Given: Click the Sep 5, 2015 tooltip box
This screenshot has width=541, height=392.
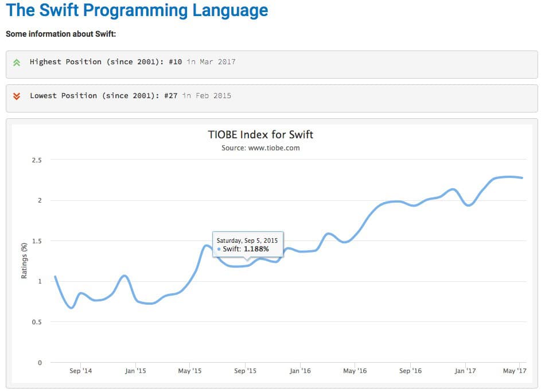Looking at the screenshot, I should (248, 244).
